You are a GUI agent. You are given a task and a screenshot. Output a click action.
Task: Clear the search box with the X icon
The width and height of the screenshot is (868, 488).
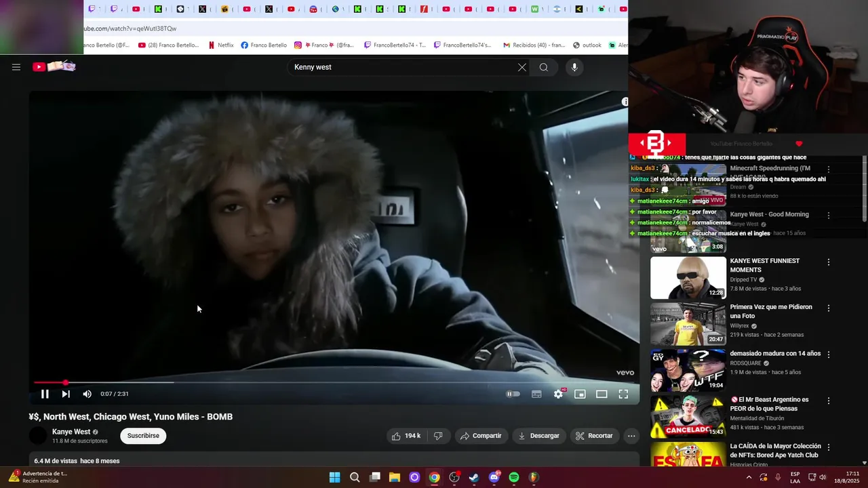click(522, 67)
